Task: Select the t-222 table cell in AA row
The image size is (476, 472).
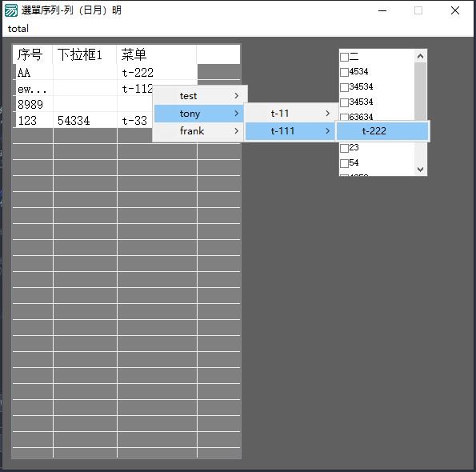Action: (x=158, y=72)
